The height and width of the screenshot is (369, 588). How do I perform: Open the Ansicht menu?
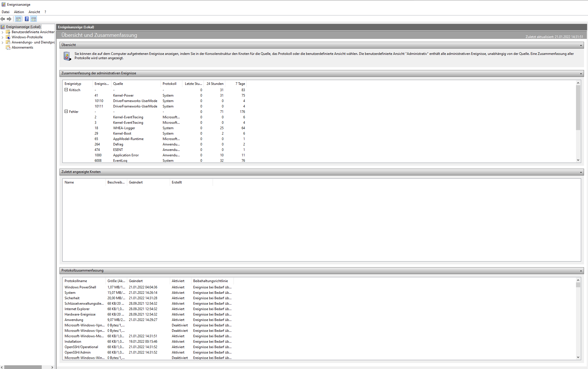point(34,12)
